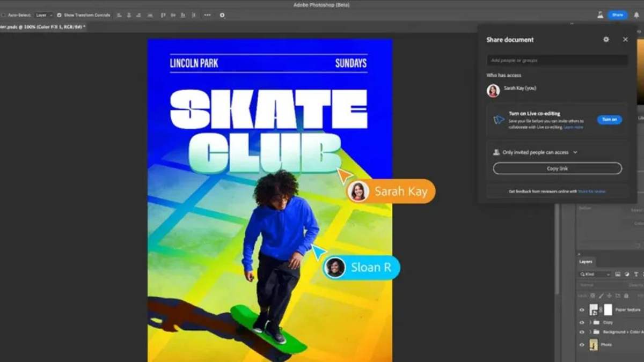Open the Share for review link
Screen dimensions: 644x362
[x=592, y=191]
